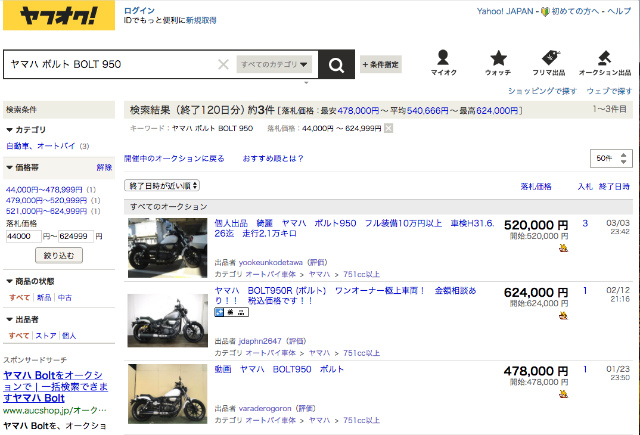
Task: Click the 絞り込む button
Action: pyautogui.click(x=59, y=255)
